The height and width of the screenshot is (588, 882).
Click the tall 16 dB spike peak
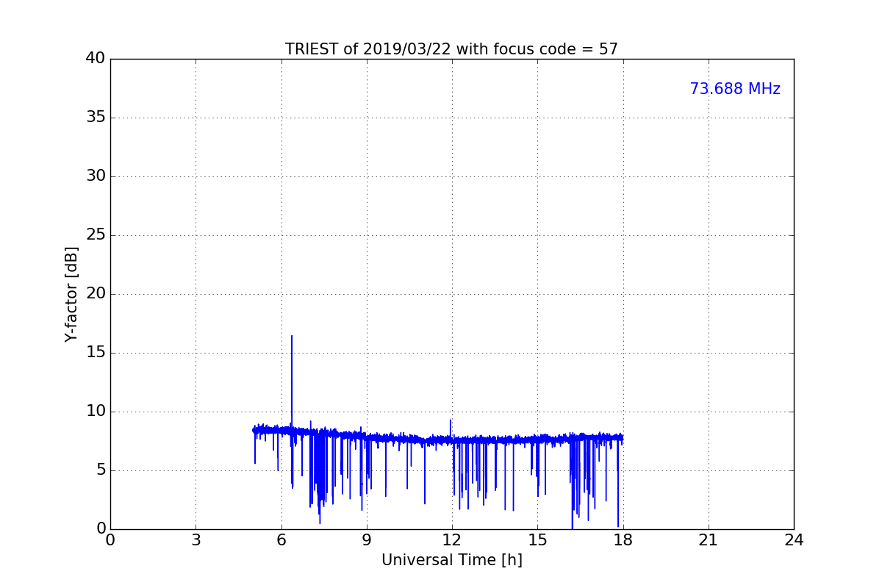point(292,337)
